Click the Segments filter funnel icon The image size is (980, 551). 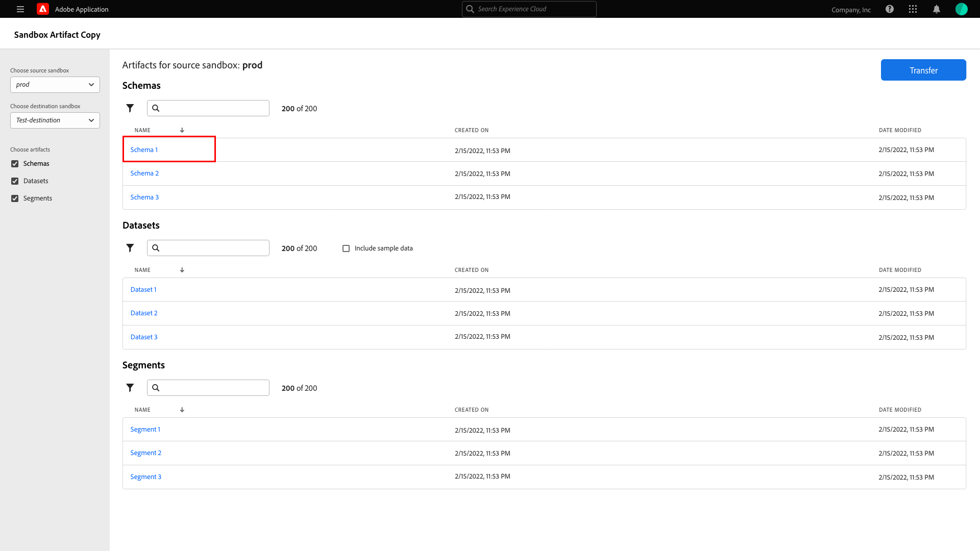130,388
